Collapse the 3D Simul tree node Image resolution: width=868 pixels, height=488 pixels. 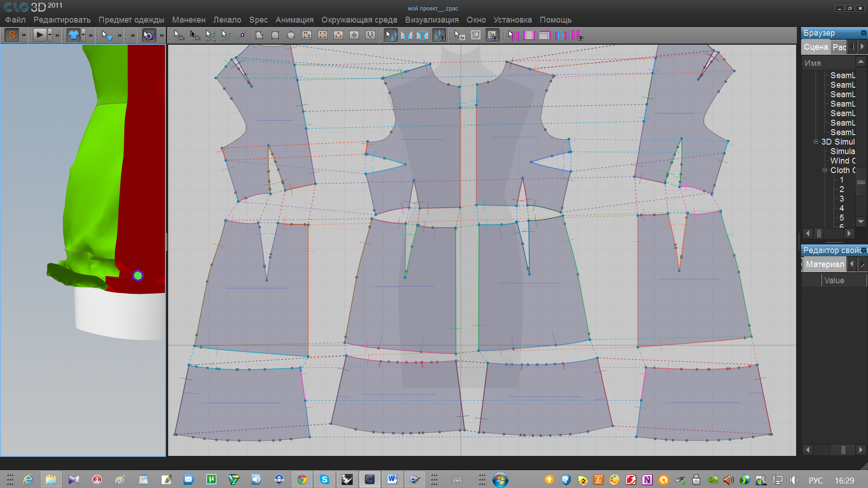click(816, 142)
